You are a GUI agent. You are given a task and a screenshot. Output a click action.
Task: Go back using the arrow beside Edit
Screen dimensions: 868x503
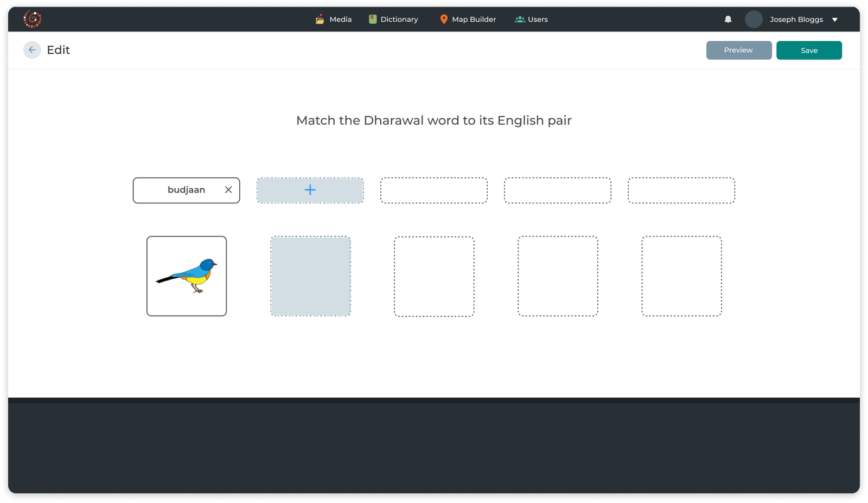click(x=32, y=50)
